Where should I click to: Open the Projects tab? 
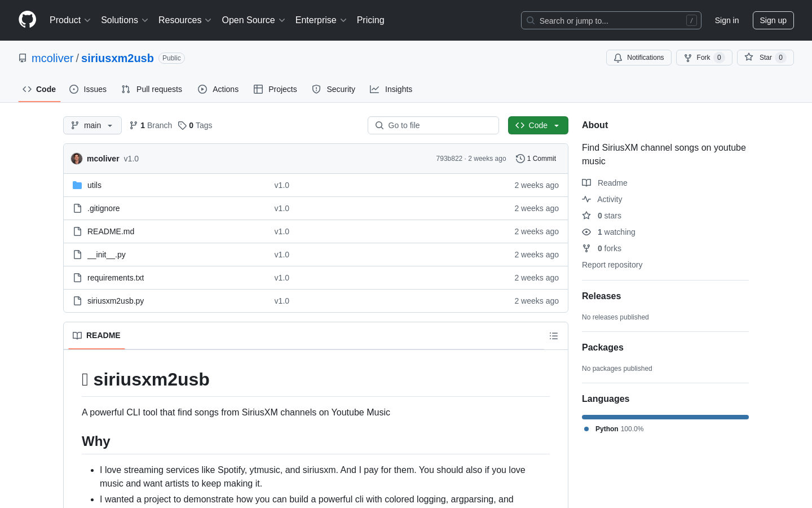click(x=275, y=89)
